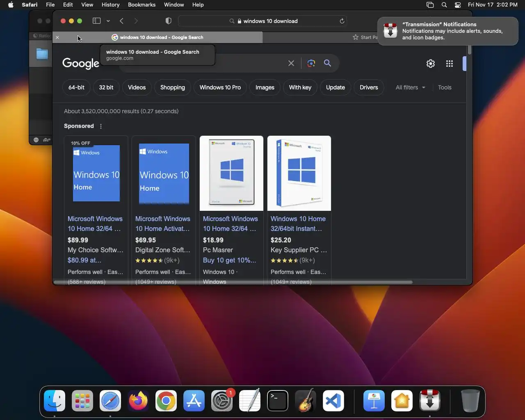This screenshot has height=420, width=525.
Task: Select the Windows 10 Pro chip
Action: [220, 87]
